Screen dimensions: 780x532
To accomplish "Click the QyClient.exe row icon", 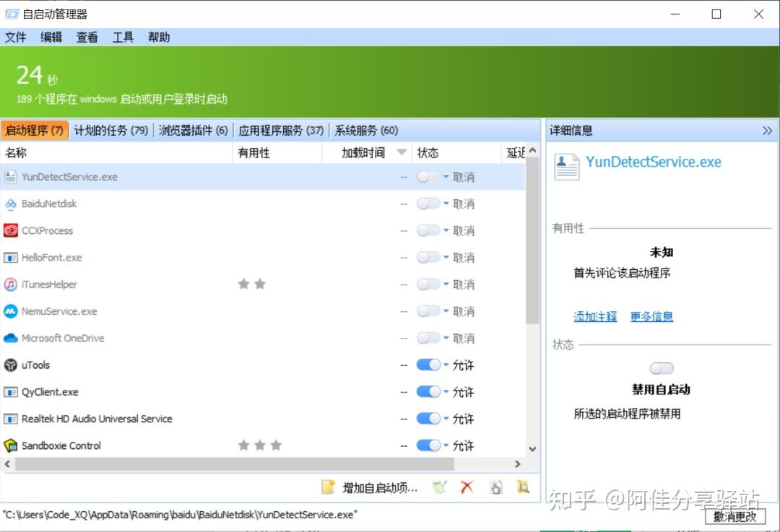I will click(10, 392).
